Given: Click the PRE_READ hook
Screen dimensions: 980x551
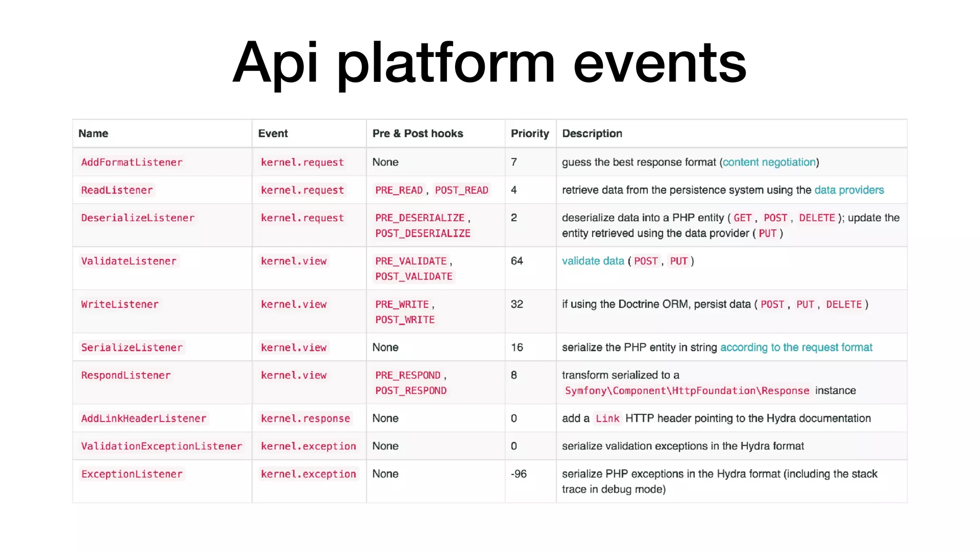Looking at the screenshot, I should 399,190.
